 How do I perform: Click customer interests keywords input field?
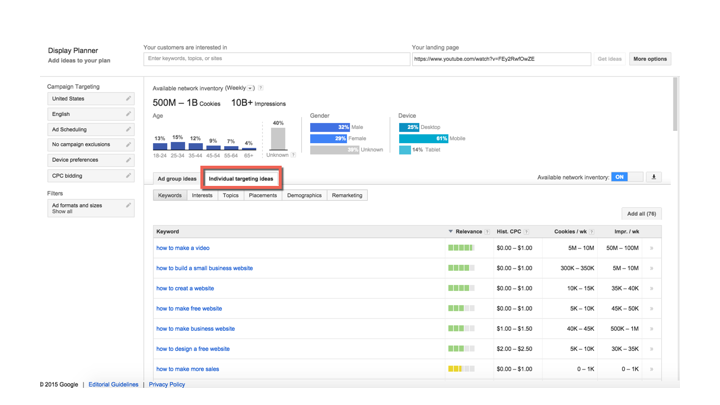coord(276,59)
